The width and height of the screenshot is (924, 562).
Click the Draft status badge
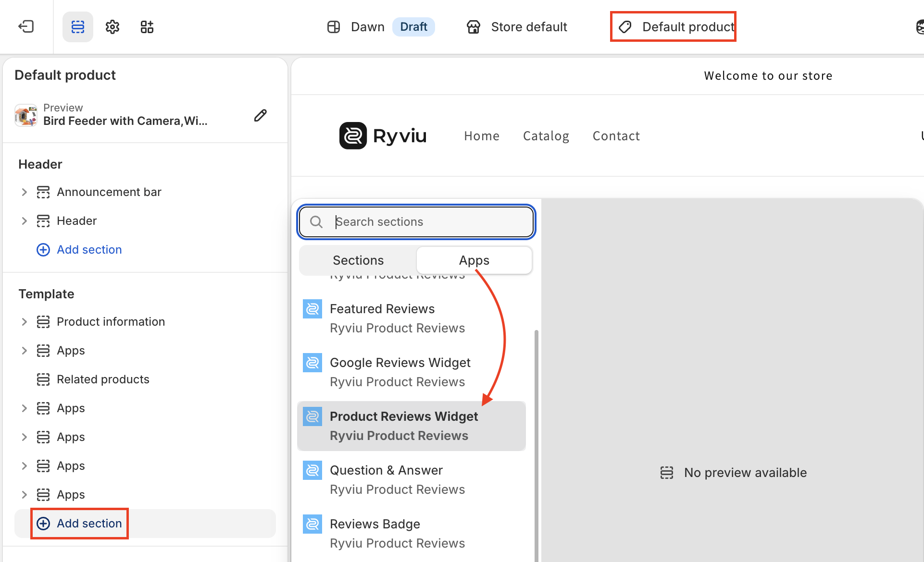tap(413, 27)
